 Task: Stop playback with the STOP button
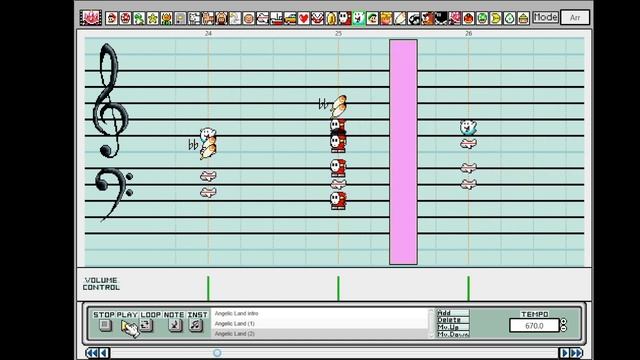click(x=105, y=325)
